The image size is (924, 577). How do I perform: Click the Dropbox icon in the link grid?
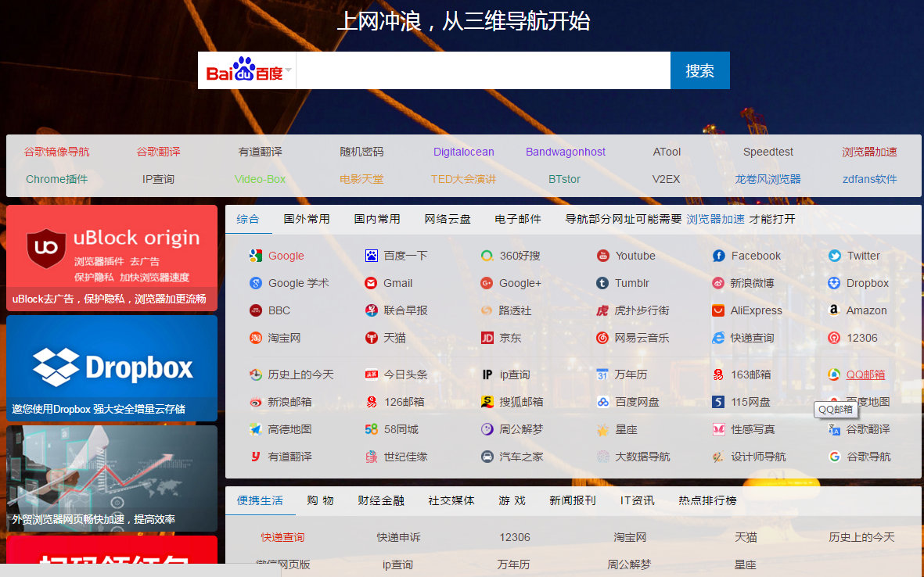coord(834,283)
